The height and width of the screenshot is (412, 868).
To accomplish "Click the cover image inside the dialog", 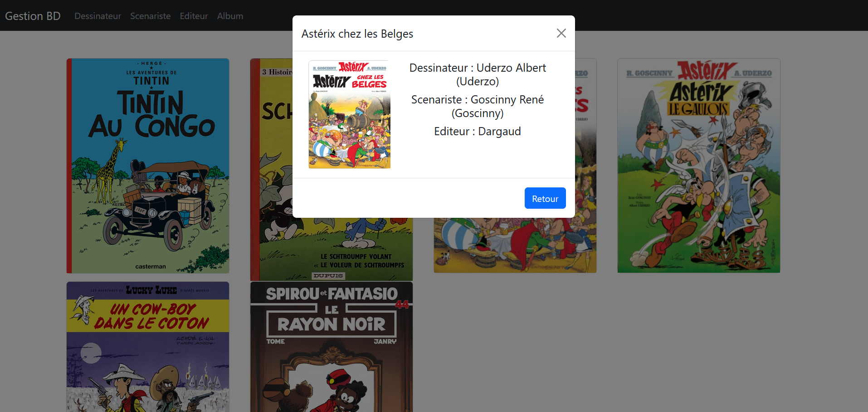I will click(x=350, y=114).
